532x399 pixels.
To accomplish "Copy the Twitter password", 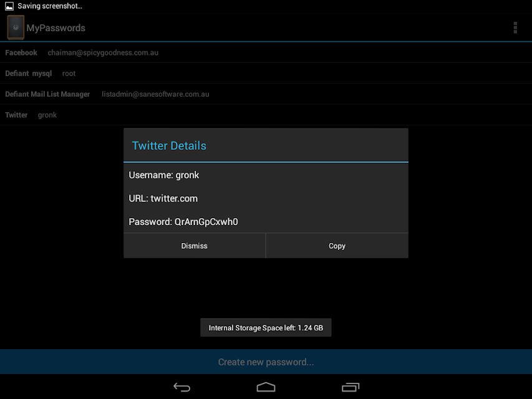I will pos(337,246).
